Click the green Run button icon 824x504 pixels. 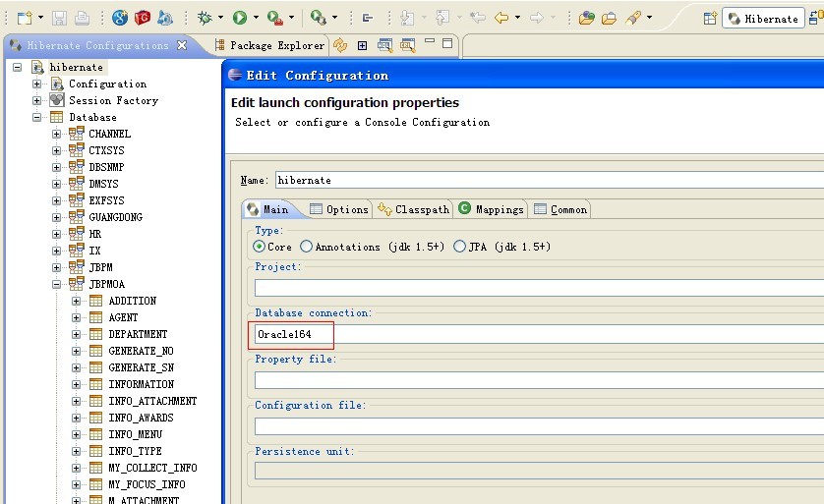[x=240, y=18]
